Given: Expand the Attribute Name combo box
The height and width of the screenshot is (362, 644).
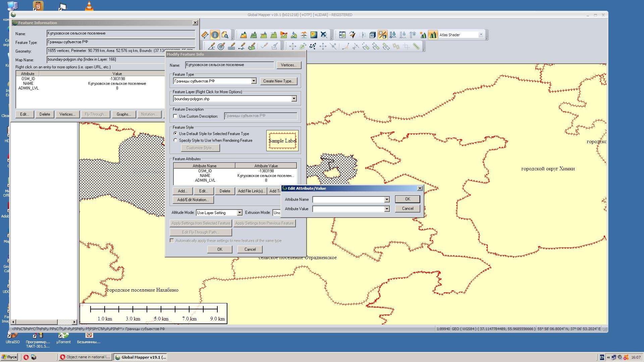Looking at the screenshot, I should tap(386, 199).
